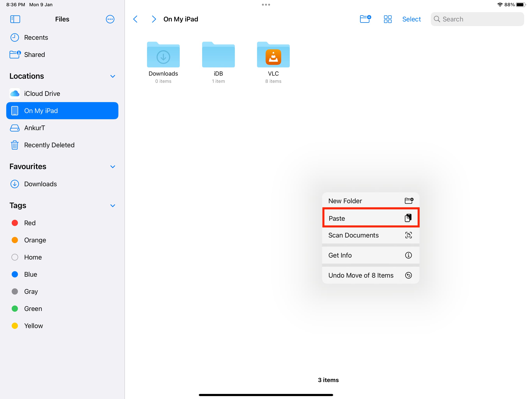This screenshot has height=399, width=532.
Task: Focus the Search field
Action: tap(477, 19)
